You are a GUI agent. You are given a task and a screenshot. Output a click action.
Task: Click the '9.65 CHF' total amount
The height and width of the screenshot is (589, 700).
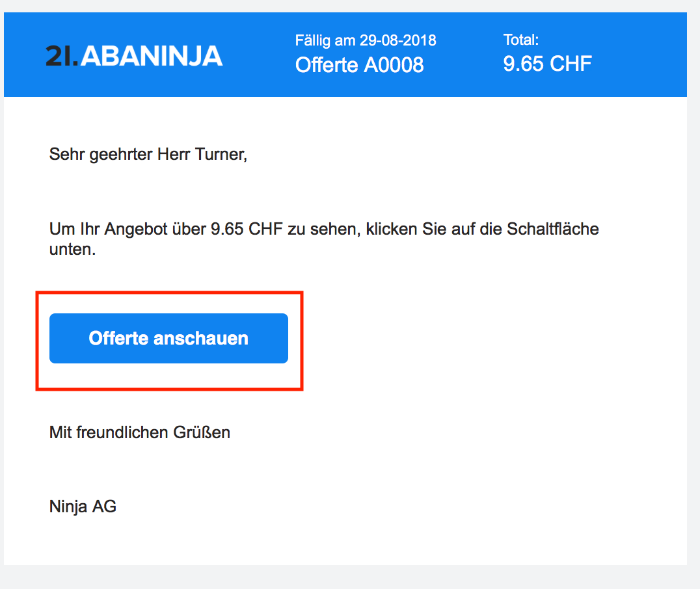click(548, 64)
